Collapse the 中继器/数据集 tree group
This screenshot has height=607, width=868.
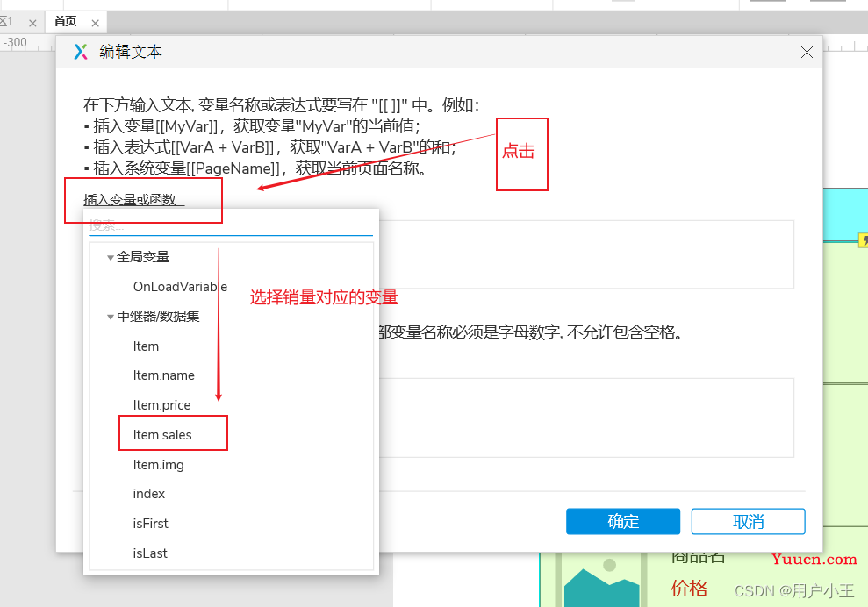click(x=111, y=317)
